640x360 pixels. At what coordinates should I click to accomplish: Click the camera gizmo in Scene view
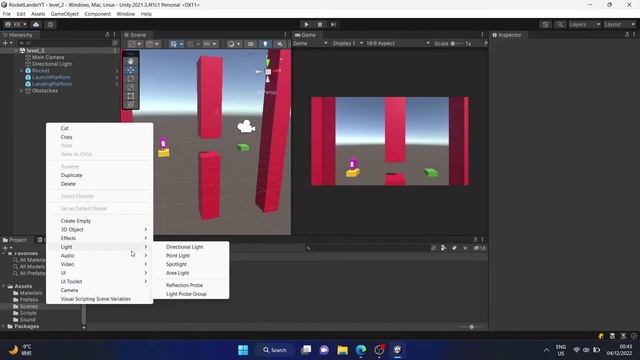click(246, 127)
